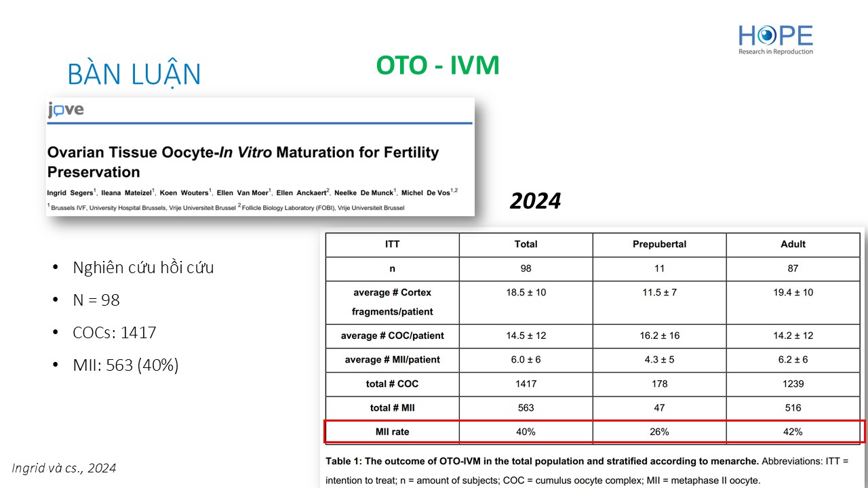Click the article title about Ovarian Tissue Oocyte
The width and height of the screenshot is (868, 488).
point(243,162)
